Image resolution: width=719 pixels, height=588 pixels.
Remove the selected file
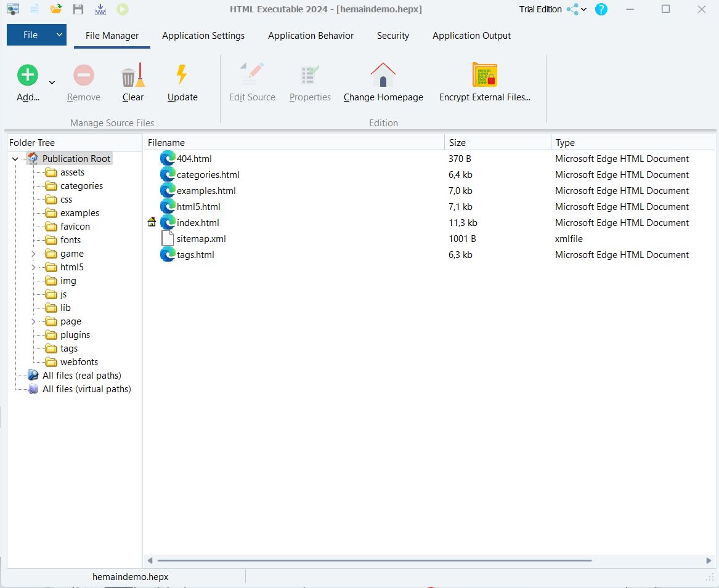tap(83, 82)
